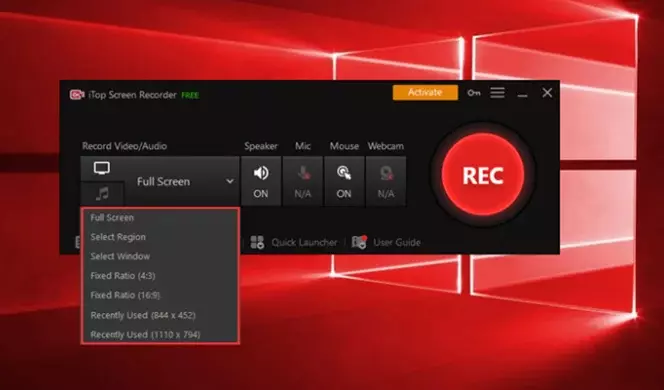Open the User Guide icon
This screenshot has width=664, height=390.
pyautogui.click(x=359, y=242)
